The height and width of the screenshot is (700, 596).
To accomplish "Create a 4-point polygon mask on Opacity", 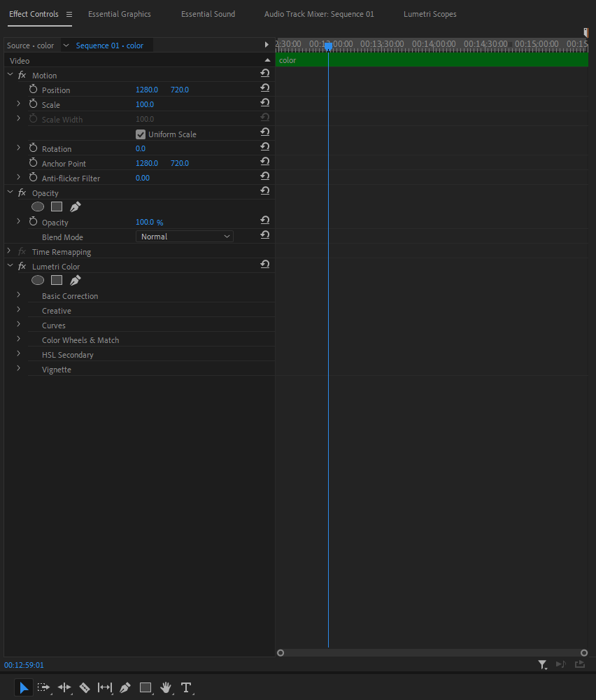I will click(x=56, y=206).
